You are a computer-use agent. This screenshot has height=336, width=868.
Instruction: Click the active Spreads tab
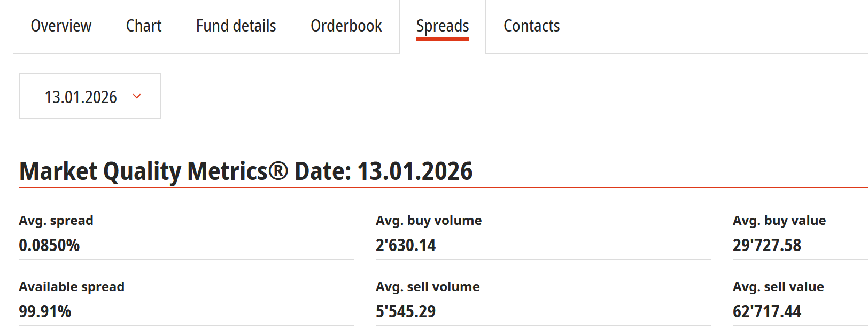[443, 26]
